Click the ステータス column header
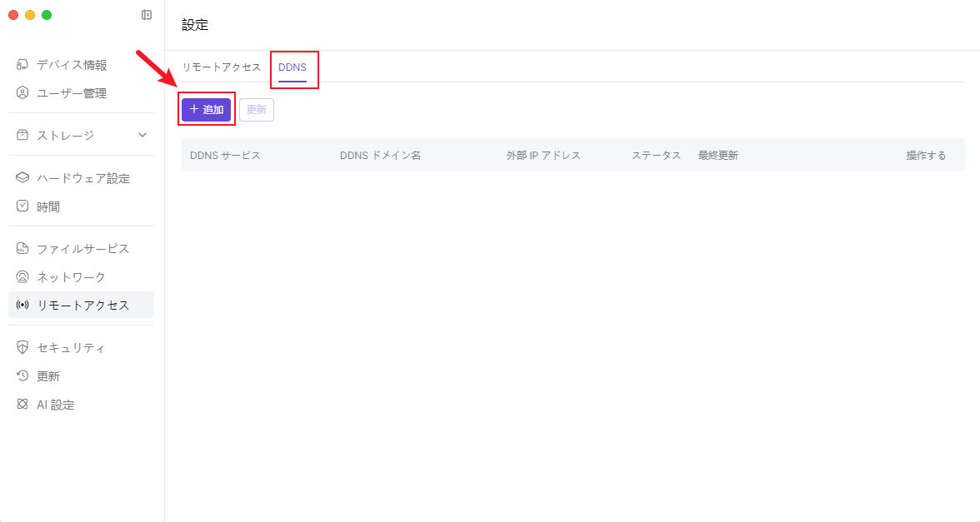The height and width of the screenshot is (522, 980). pyautogui.click(x=656, y=156)
